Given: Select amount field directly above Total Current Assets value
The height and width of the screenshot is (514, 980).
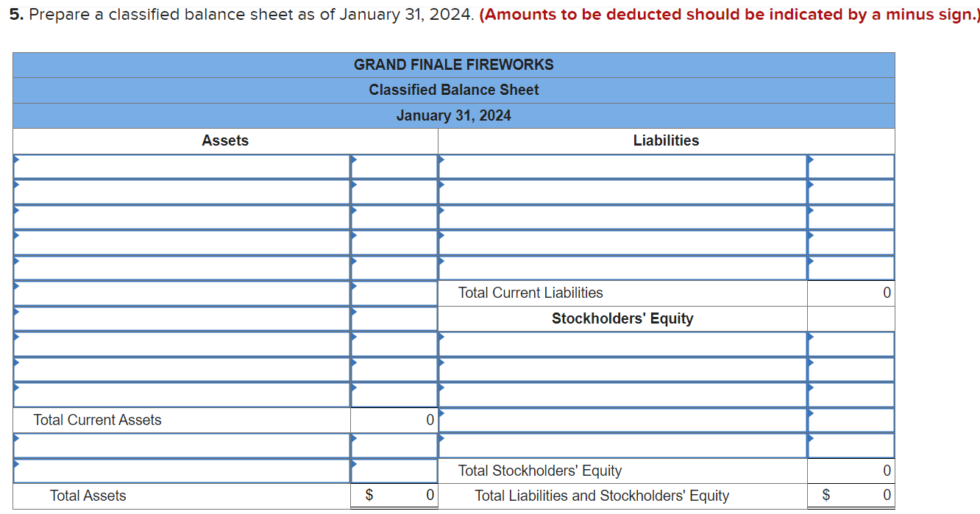Looking at the screenshot, I should point(394,395).
